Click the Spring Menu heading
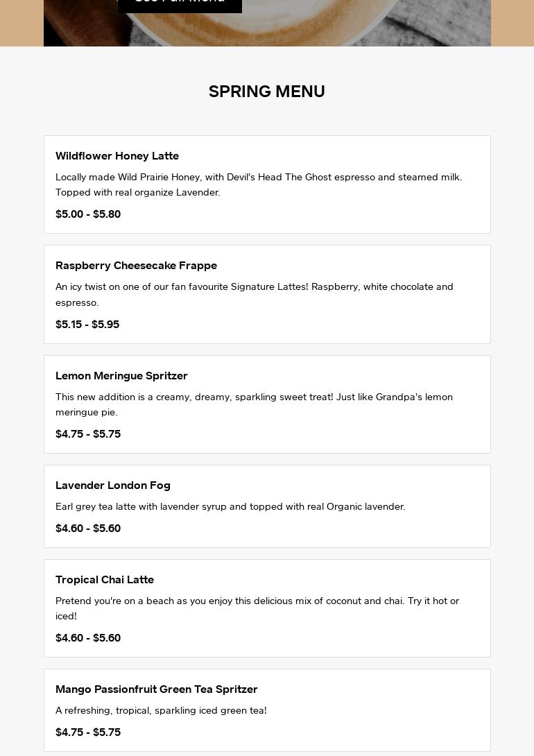 pyautogui.click(x=267, y=92)
